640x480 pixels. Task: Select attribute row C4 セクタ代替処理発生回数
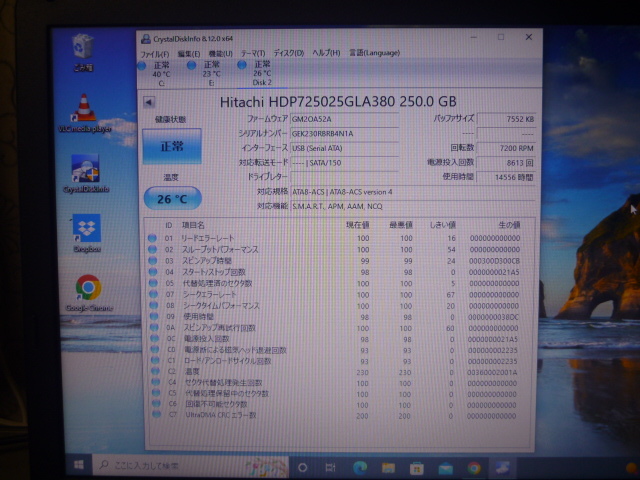coord(338,383)
